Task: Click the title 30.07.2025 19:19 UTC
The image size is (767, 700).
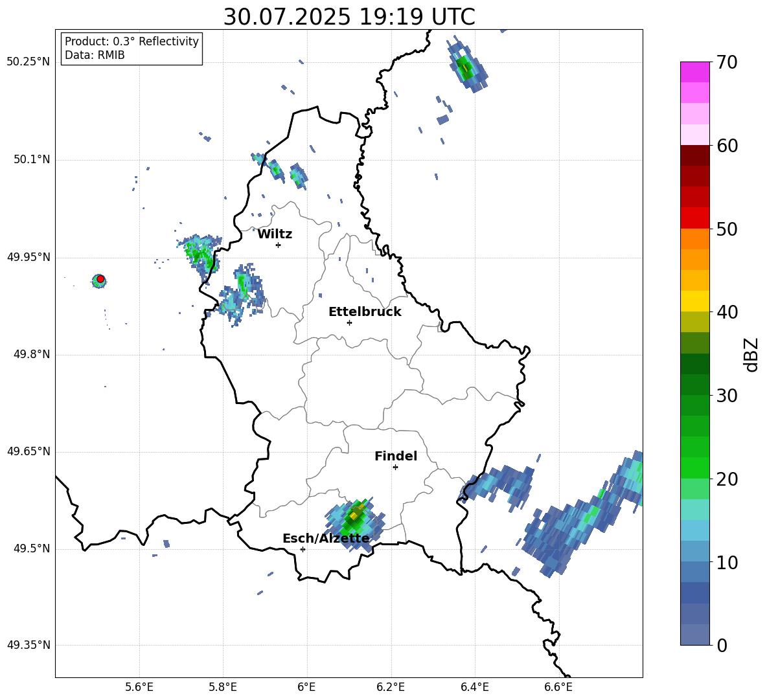Action: 349,17
